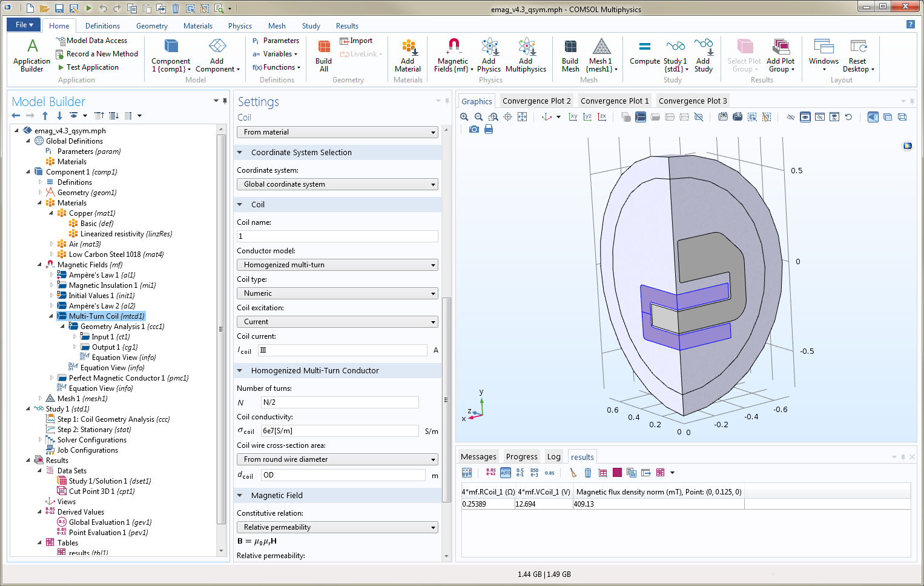Click Model Data Access button
The image size is (924, 586).
point(91,41)
